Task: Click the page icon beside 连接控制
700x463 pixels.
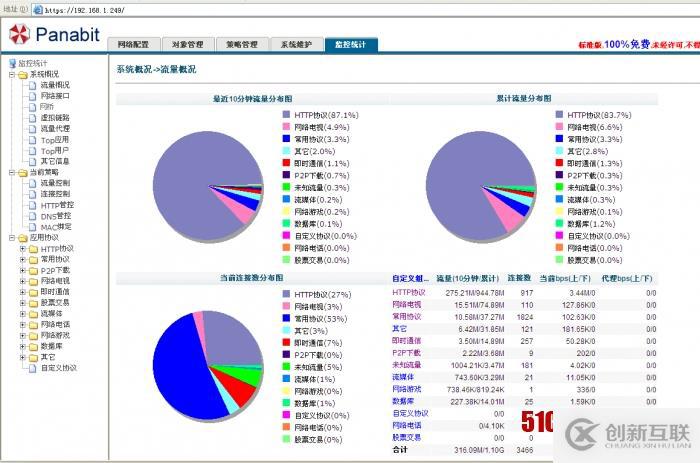Action: pos(33,194)
